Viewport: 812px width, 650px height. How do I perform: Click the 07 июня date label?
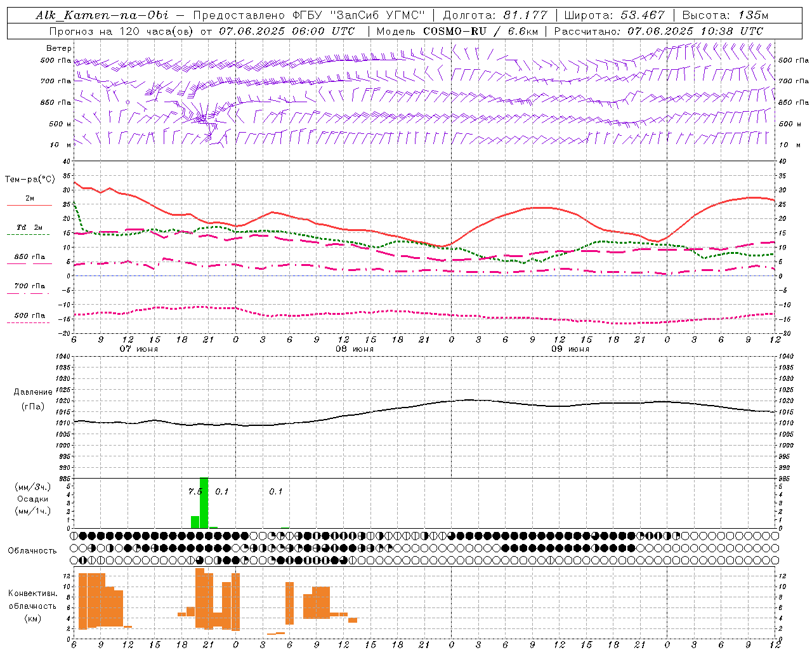[139, 348]
